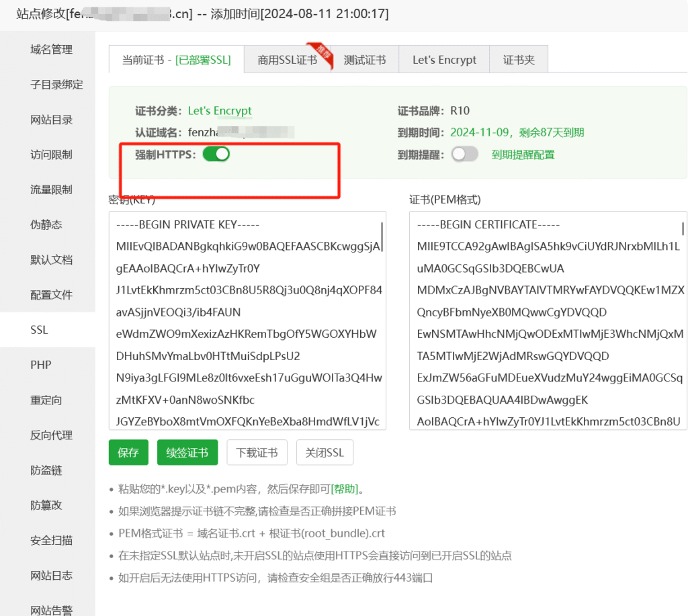The width and height of the screenshot is (688, 616).
Task: Open the 测试证书 tab
Action: pos(365,59)
